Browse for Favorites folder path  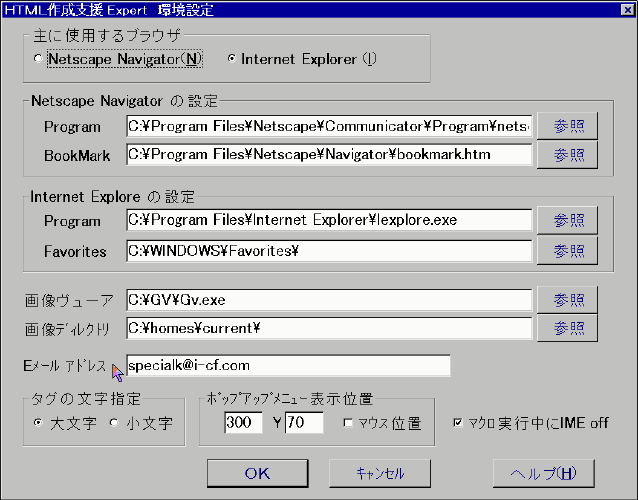pyautogui.click(x=568, y=251)
